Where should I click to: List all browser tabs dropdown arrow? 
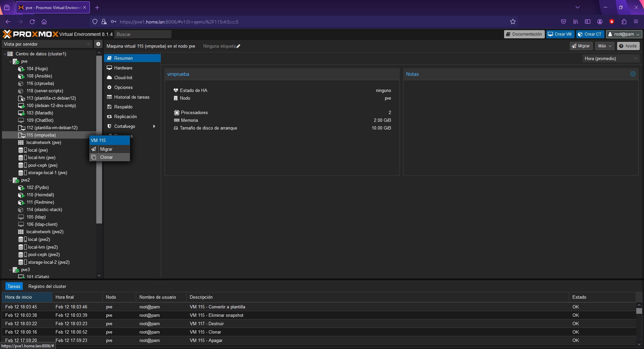(577, 7)
